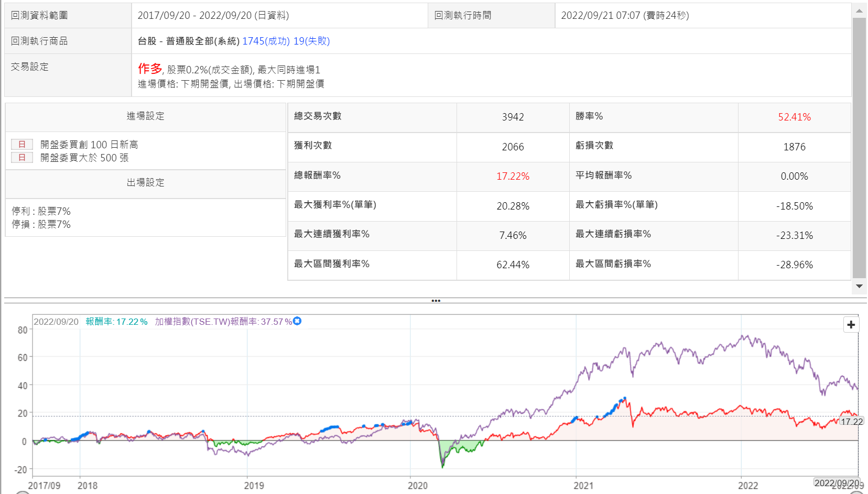Select the 回測執行商品 header cell

[x=68, y=41]
